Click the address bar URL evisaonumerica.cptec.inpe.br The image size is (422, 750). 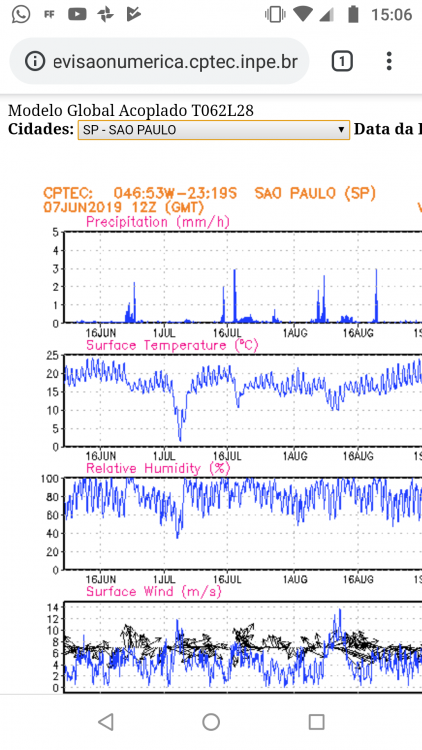(x=175, y=62)
